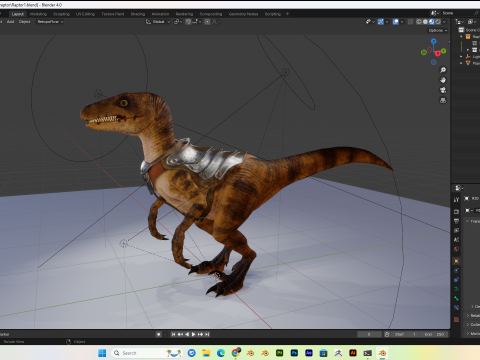The height and width of the screenshot is (360, 480).
Task: Open the World properties tab
Action: point(456,249)
